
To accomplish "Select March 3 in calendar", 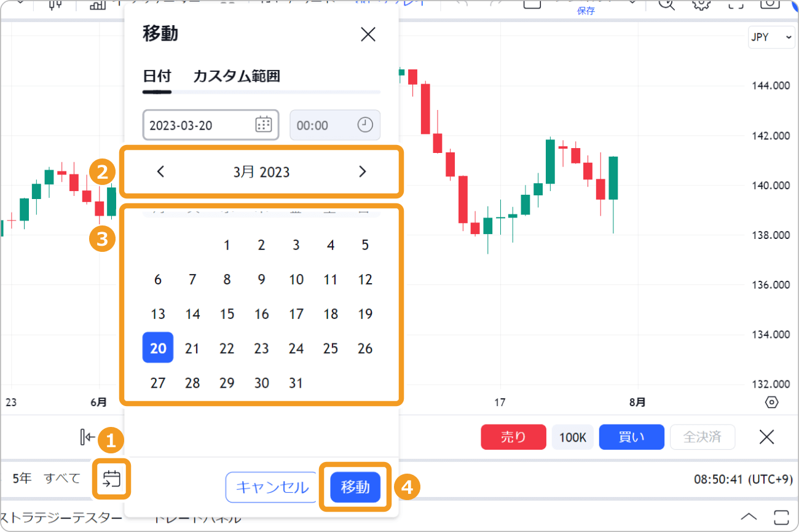I will (296, 246).
